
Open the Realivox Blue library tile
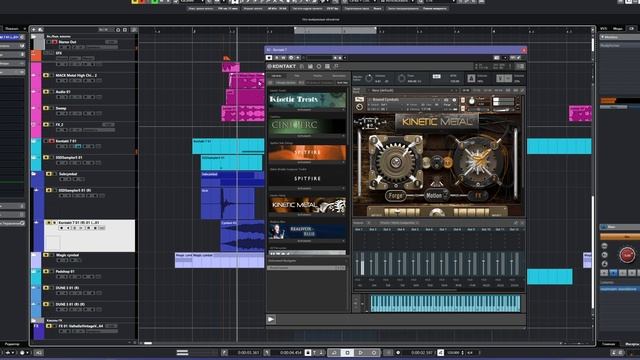tap(307, 231)
